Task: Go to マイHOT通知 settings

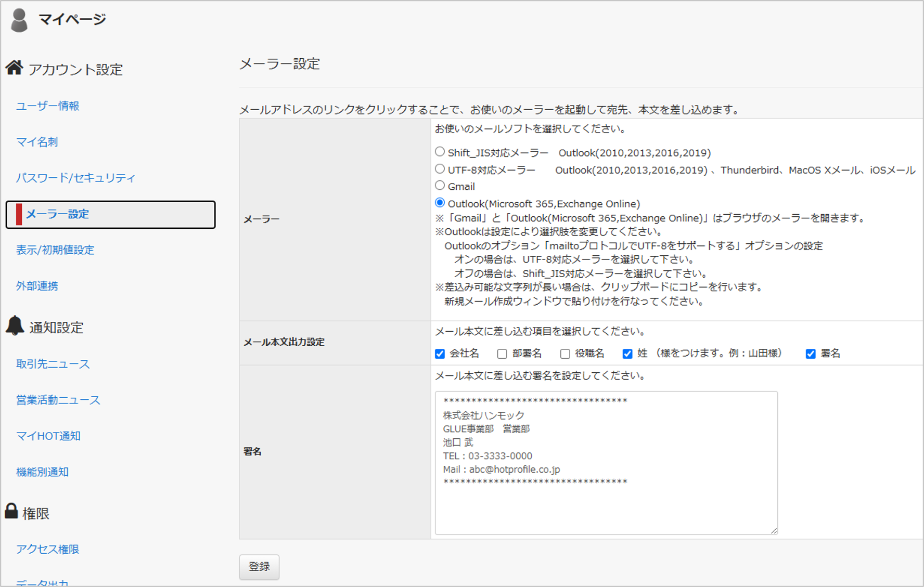Action: (x=48, y=436)
